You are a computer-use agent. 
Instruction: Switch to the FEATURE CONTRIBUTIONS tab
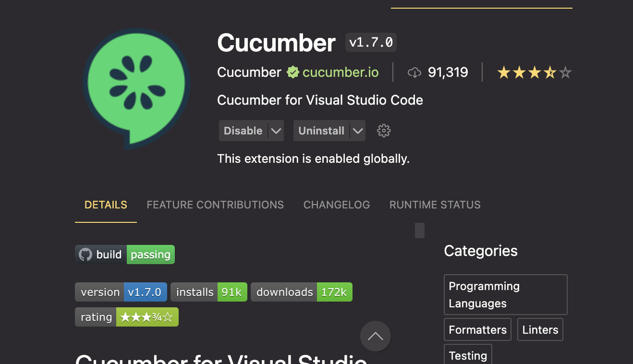point(215,205)
